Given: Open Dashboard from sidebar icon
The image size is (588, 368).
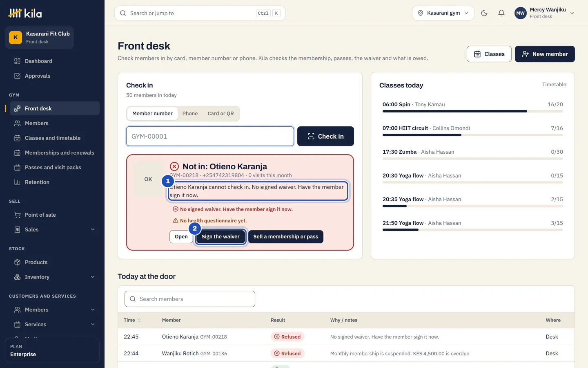Looking at the screenshot, I should 17,61.
